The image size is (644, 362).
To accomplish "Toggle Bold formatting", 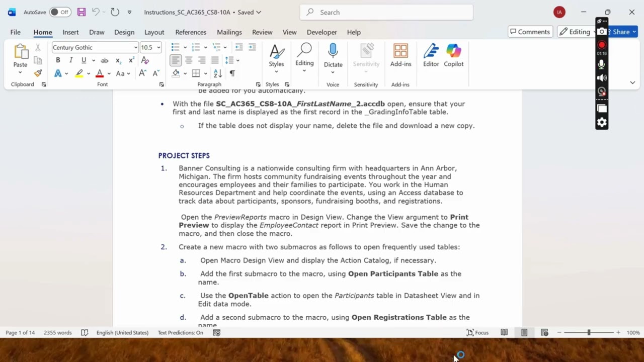I will coord(58,60).
